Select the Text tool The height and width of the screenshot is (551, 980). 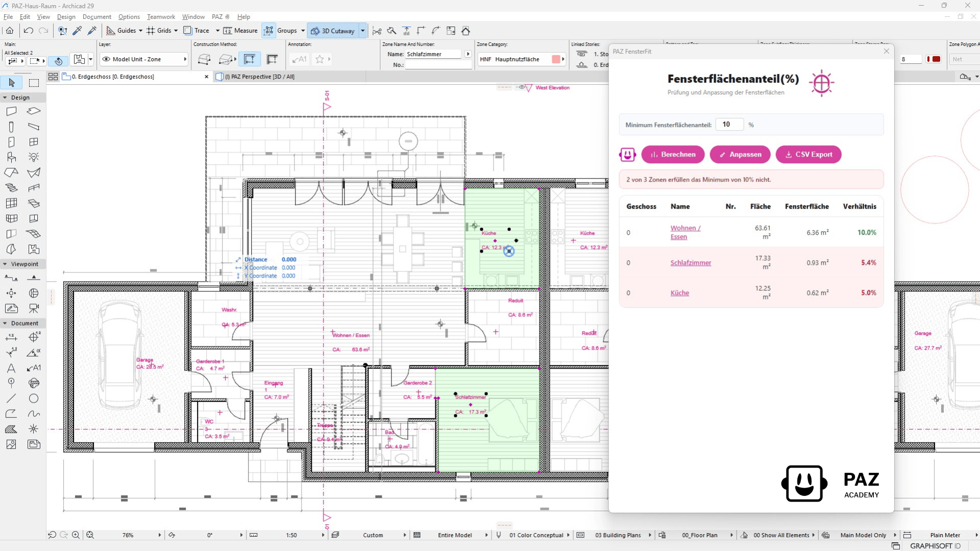[x=11, y=368]
